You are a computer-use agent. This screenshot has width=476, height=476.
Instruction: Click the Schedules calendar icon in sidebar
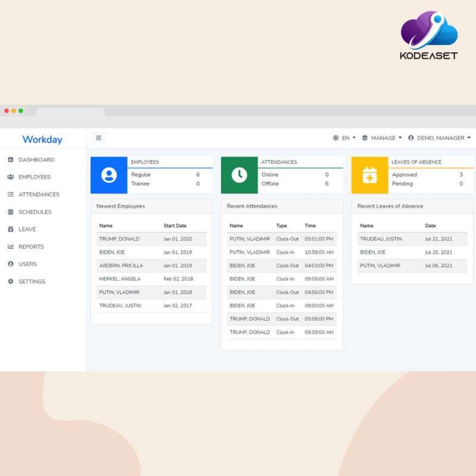tap(11, 212)
